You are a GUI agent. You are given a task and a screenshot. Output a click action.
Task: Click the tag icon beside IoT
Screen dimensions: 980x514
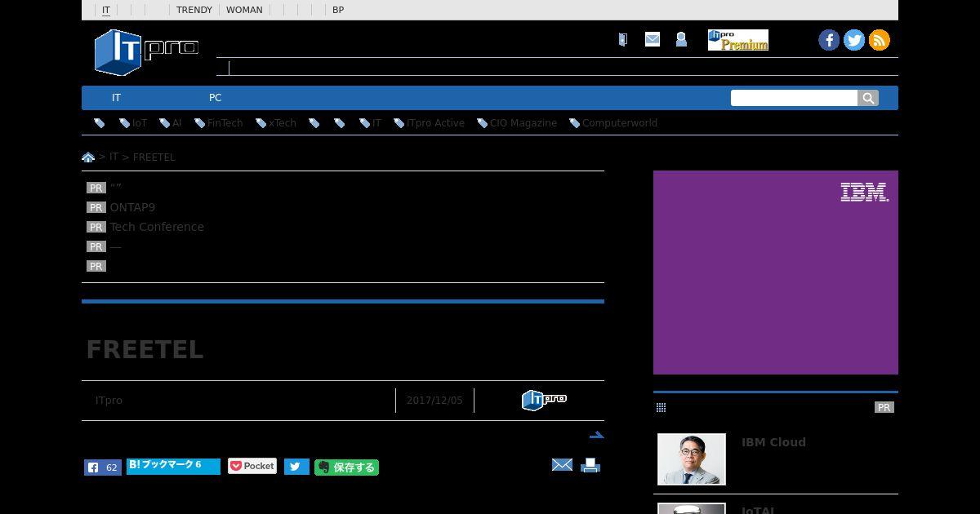coord(124,123)
